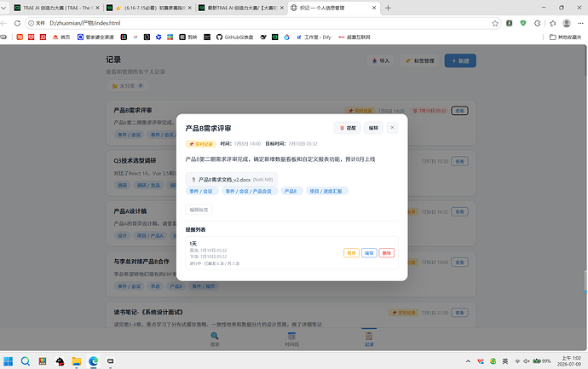588x369 pixels.
Task: Click the 提醒 reminder button in the dialog header
Action: pyautogui.click(x=347, y=128)
